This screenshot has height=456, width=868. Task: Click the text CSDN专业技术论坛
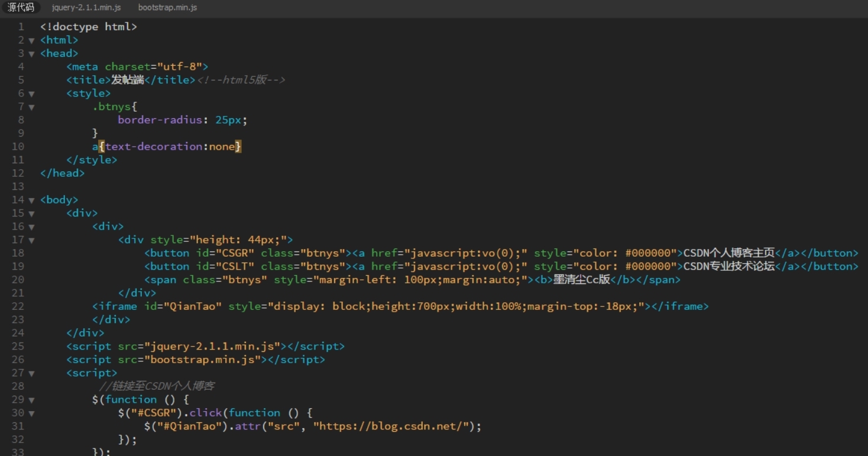click(728, 266)
